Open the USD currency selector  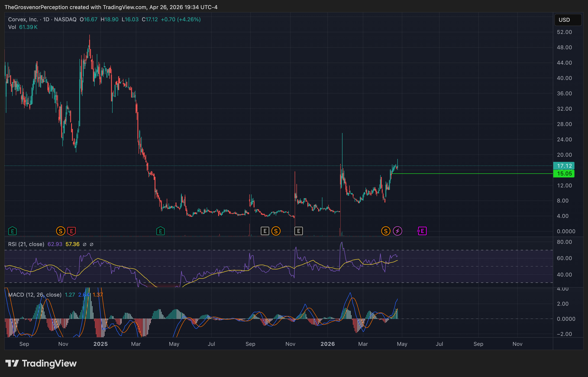coord(567,20)
